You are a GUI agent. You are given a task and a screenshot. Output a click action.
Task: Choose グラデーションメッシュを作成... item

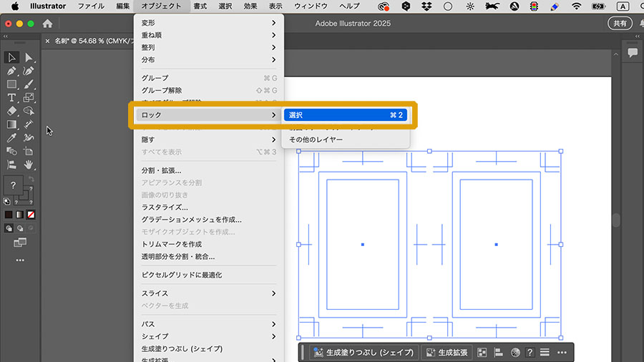209,220
